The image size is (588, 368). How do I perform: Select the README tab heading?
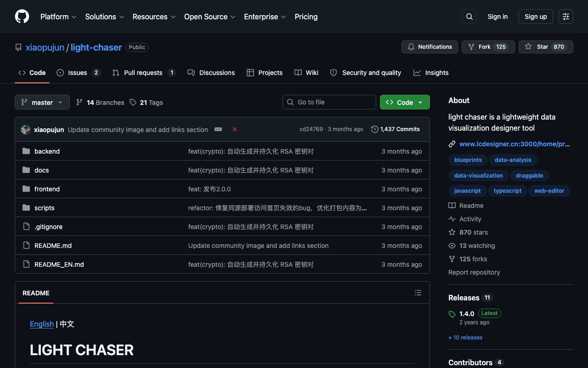coord(36,293)
